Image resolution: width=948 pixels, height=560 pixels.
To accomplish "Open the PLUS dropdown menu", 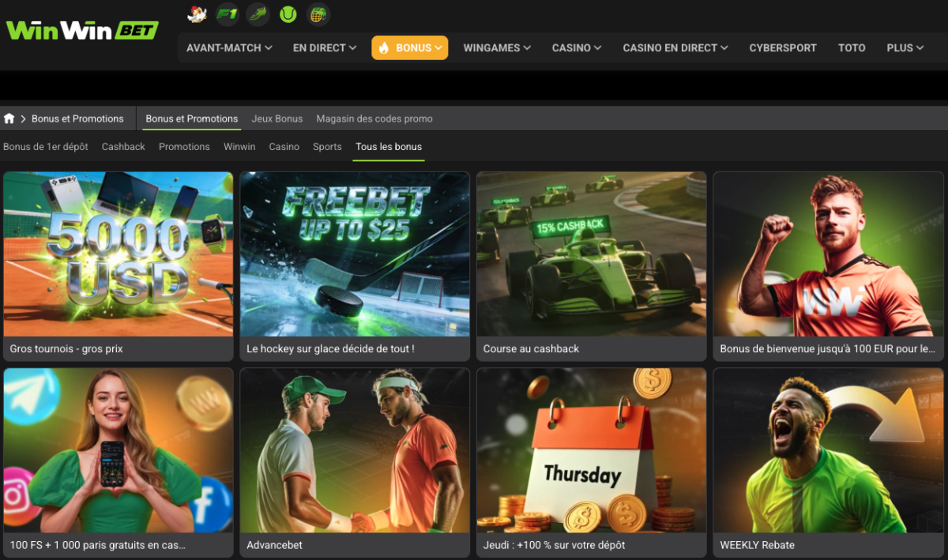I will coord(905,47).
